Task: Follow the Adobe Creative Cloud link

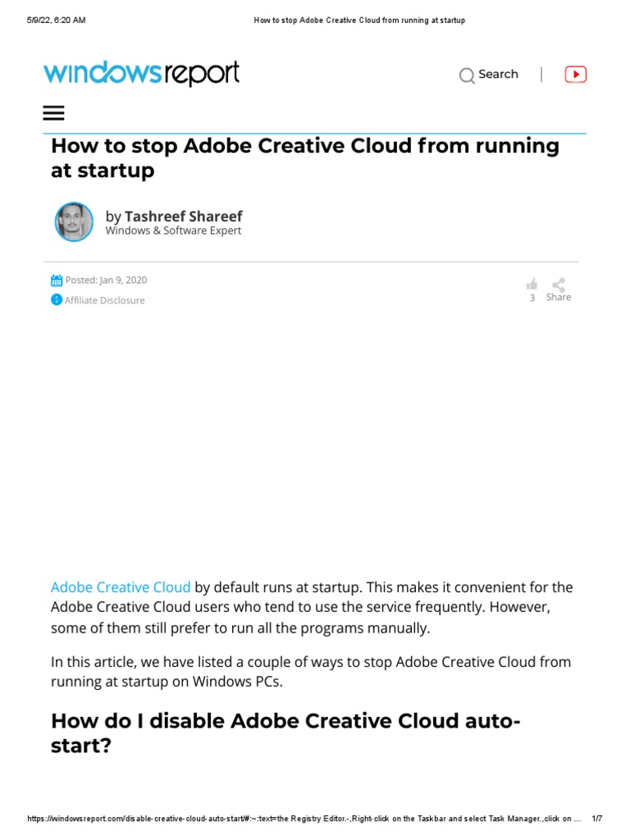Action: 121,587
